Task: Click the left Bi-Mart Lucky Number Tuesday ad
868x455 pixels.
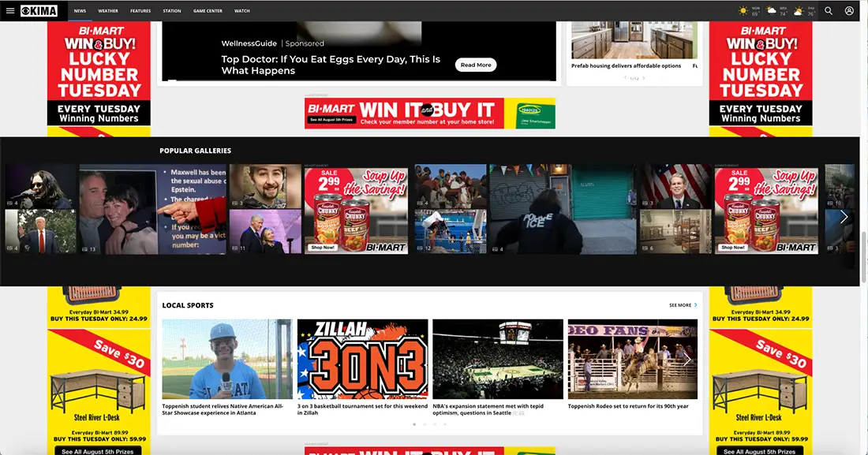Action: pyautogui.click(x=99, y=75)
